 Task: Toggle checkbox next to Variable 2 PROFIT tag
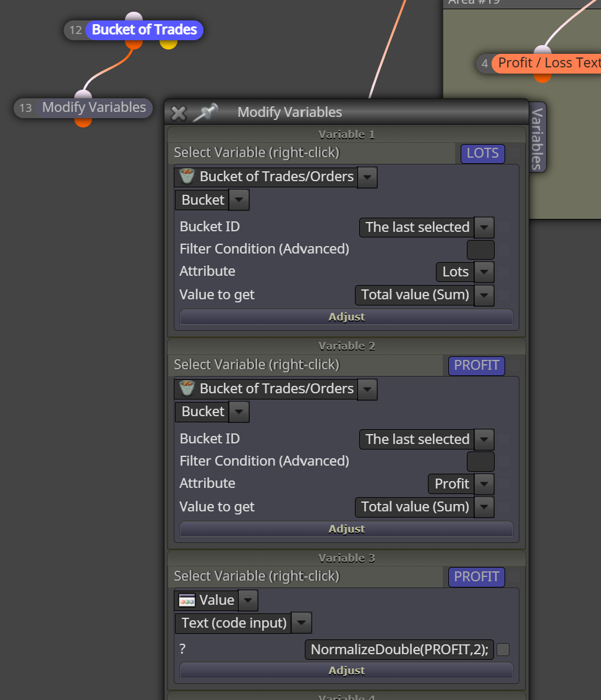514,365
